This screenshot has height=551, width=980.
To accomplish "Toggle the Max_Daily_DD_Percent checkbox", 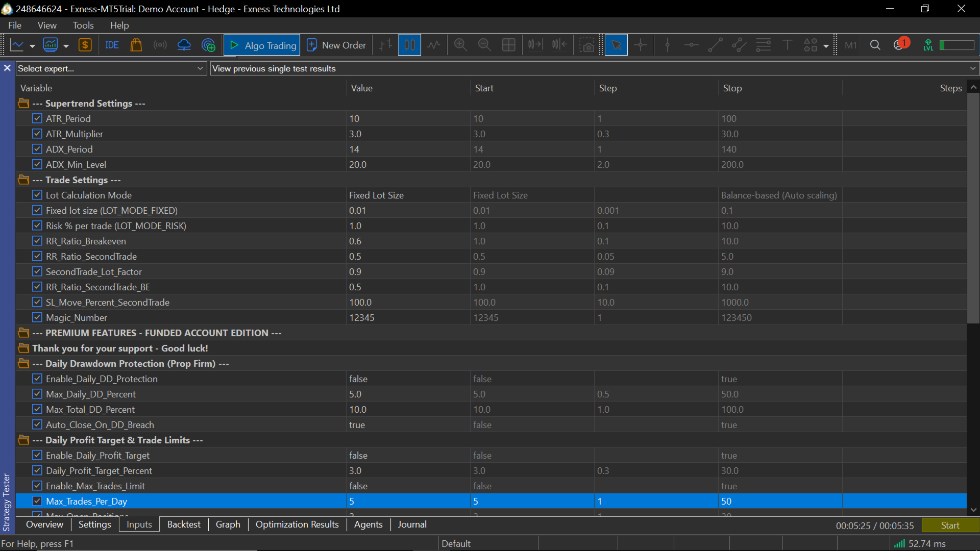I will [37, 394].
